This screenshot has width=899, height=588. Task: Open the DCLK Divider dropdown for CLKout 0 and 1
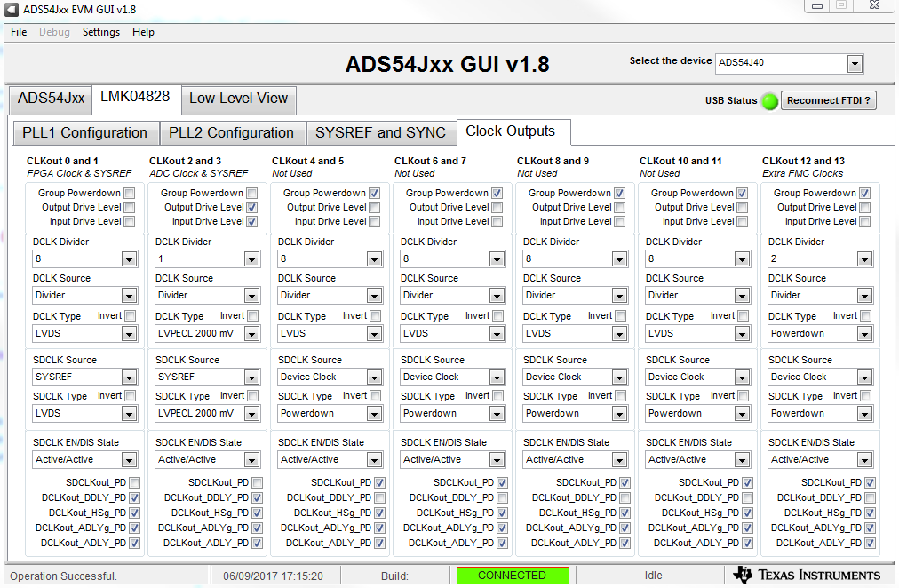coord(129,258)
